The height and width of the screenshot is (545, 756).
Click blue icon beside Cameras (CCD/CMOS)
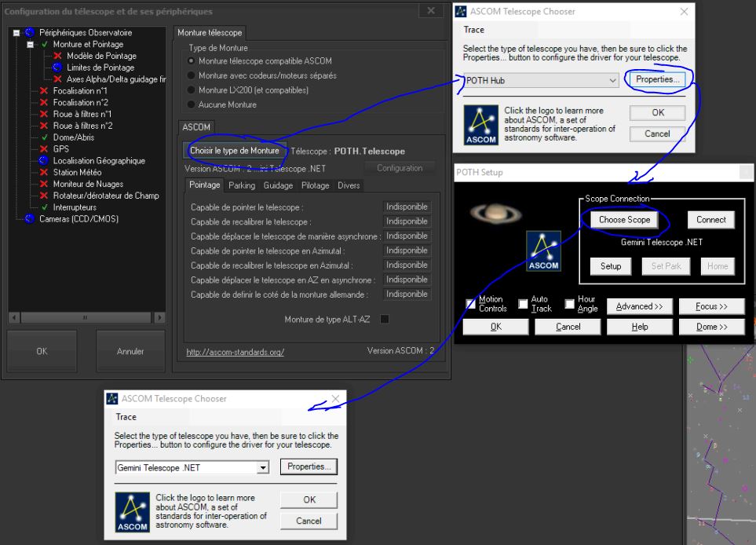pos(31,219)
